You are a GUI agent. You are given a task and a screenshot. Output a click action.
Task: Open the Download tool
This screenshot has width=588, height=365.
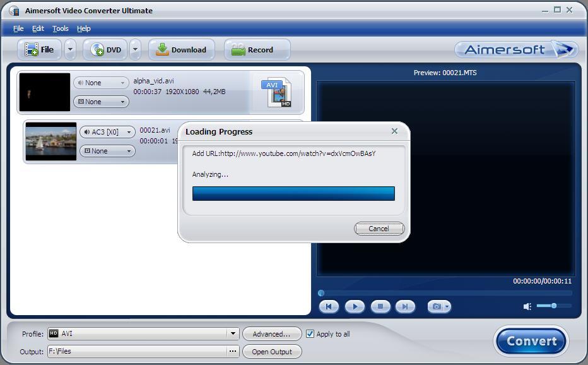point(182,49)
